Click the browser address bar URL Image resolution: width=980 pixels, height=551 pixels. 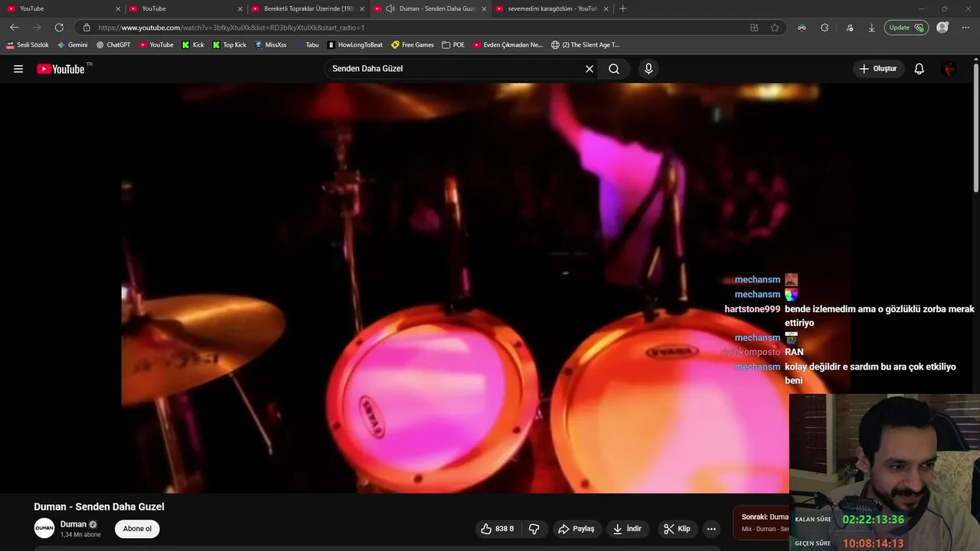231,28
